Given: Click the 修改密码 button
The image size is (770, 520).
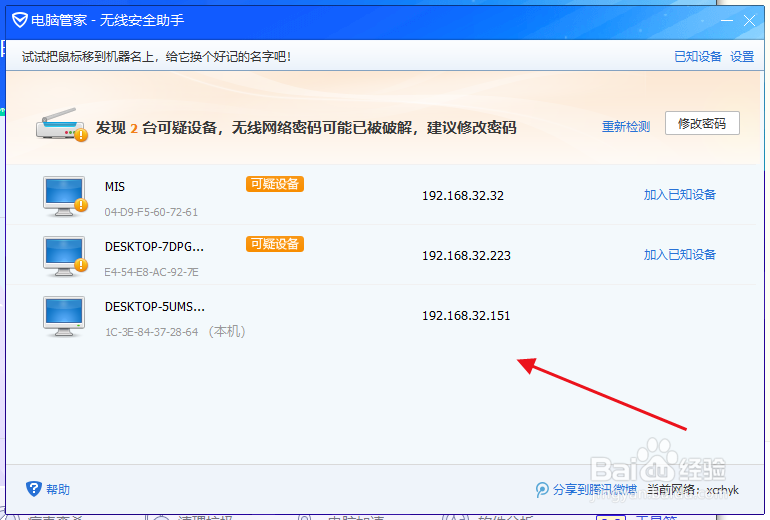Looking at the screenshot, I should [x=702, y=123].
